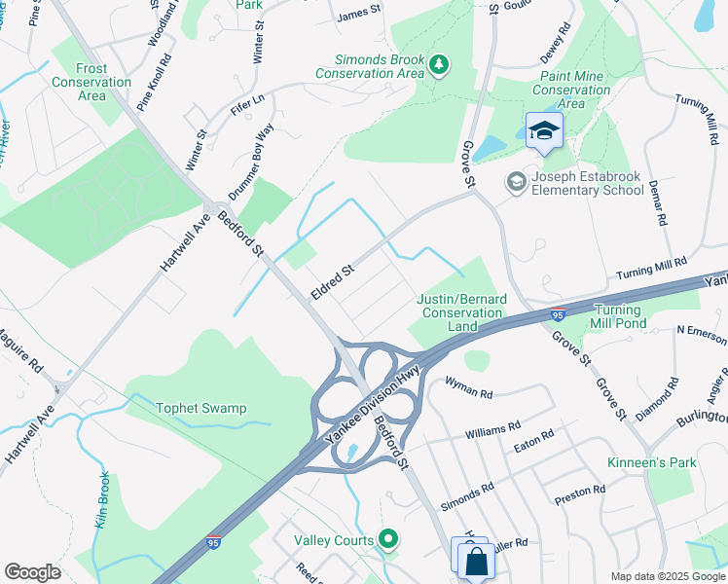Click the Justin/Bernard Conservation Land label
Image resolution: width=728 pixels, height=584 pixels.
(462, 312)
